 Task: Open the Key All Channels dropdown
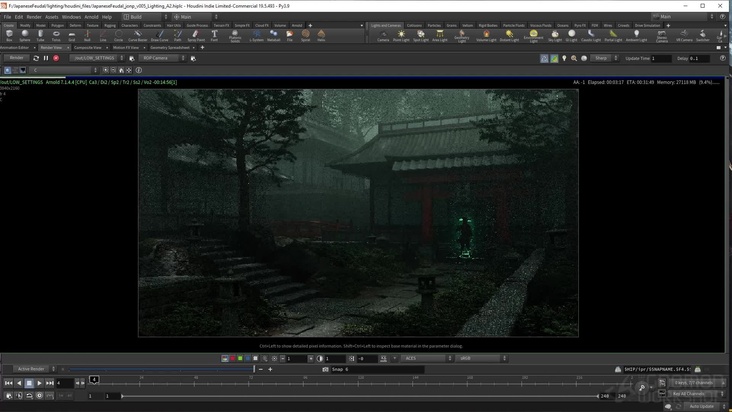(x=697, y=394)
